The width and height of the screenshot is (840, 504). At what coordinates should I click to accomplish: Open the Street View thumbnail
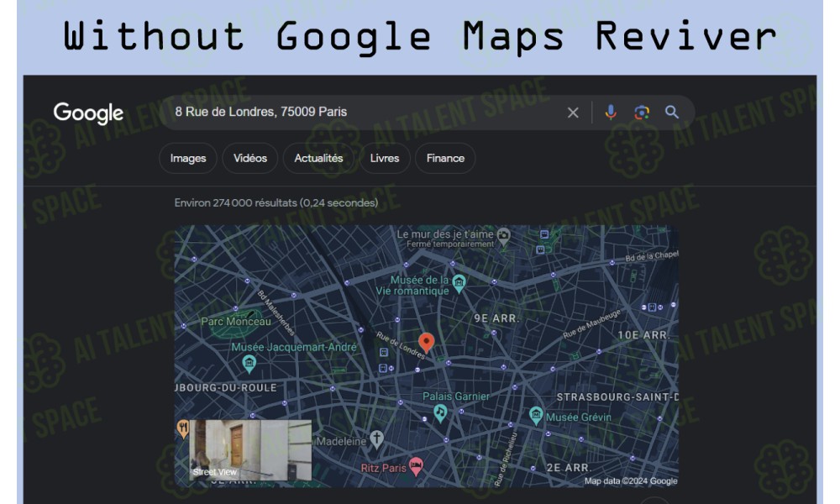(x=250, y=450)
